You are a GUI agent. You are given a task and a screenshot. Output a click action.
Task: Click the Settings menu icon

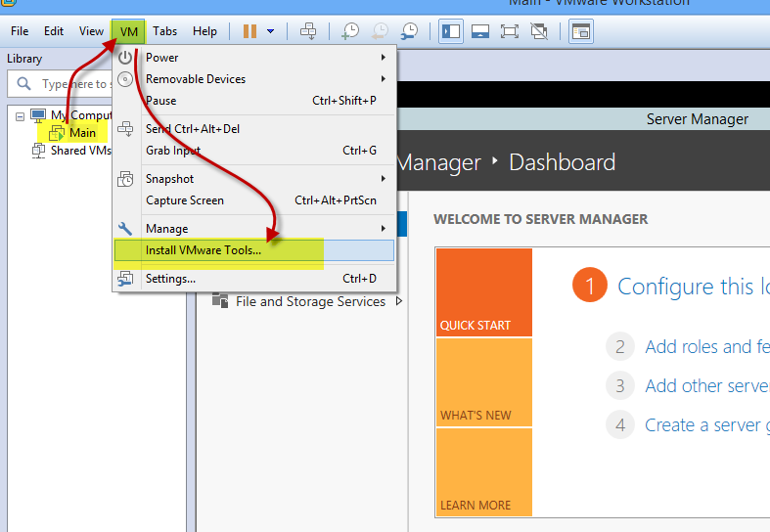pyautogui.click(x=125, y=279)
